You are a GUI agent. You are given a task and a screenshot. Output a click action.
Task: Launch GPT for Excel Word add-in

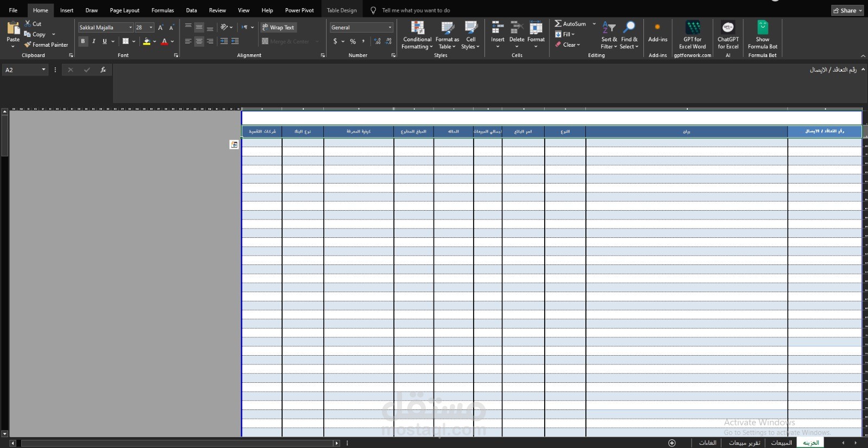[x=692, y=35]
